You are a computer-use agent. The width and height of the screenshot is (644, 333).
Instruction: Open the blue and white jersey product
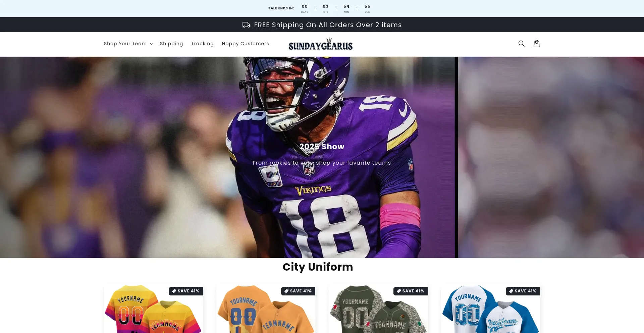[490, 309]
